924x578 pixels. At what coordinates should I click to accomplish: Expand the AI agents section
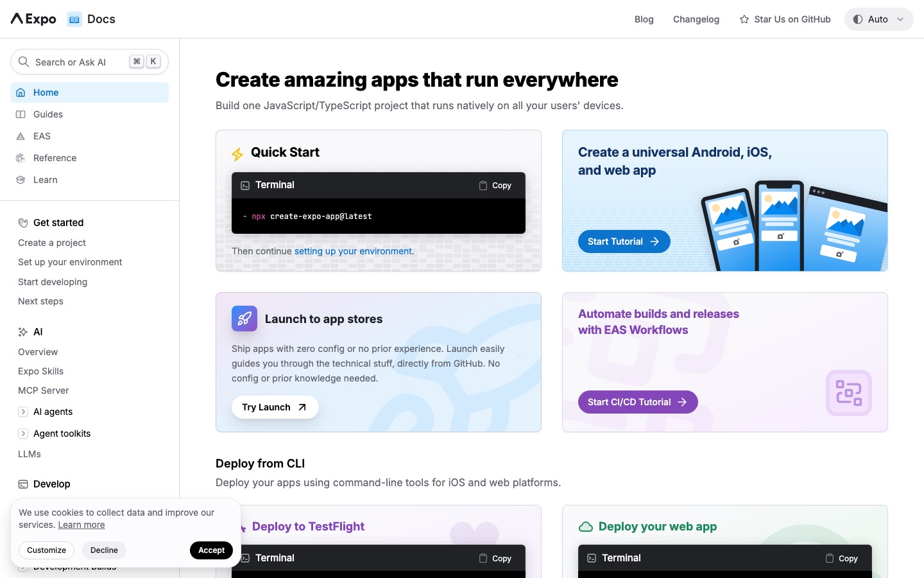tap(23, 412)
